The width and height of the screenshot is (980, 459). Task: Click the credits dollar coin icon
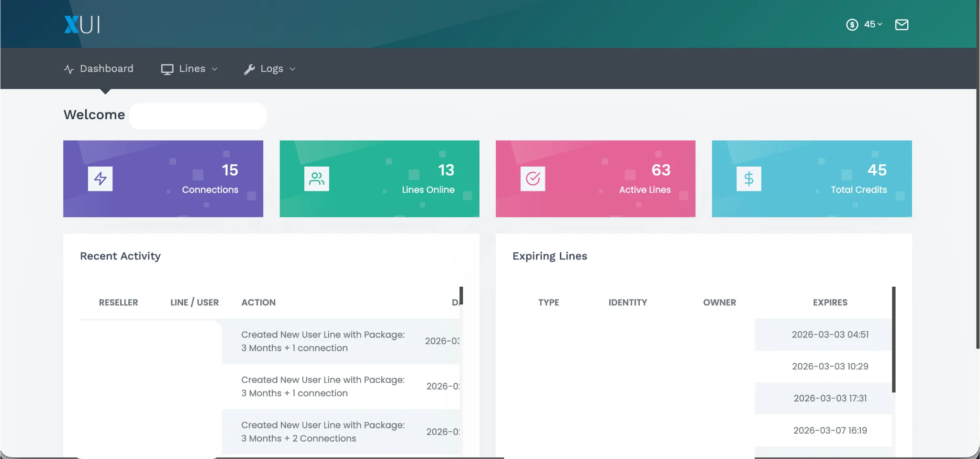(852, 24)
